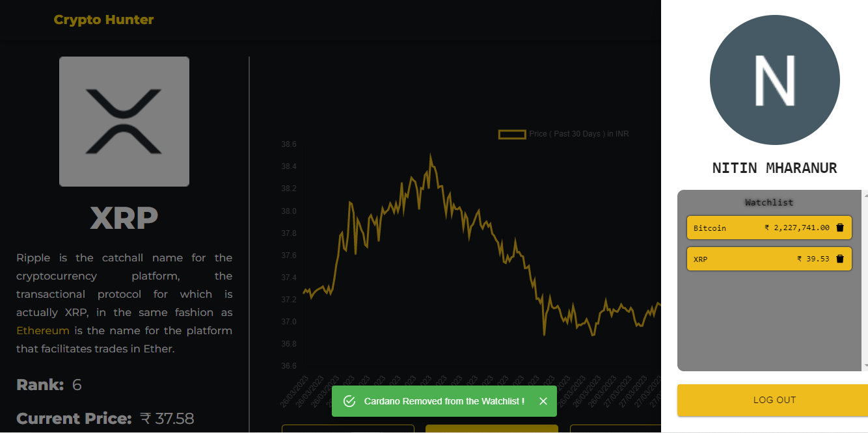Click the Watchlist panel title

pos(769,202)
